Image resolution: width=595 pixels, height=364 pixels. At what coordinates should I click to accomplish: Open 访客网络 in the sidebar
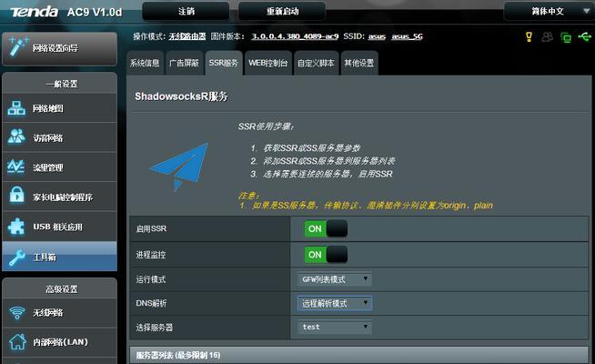tap(59, 137)
